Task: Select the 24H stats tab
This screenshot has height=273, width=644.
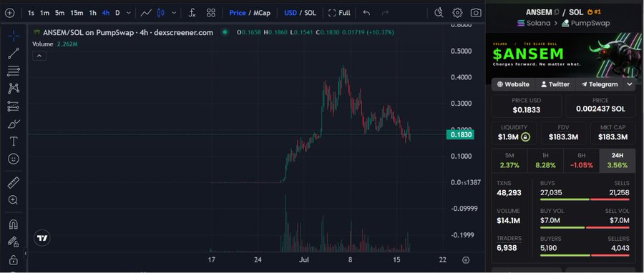Action: pos(618,161)
